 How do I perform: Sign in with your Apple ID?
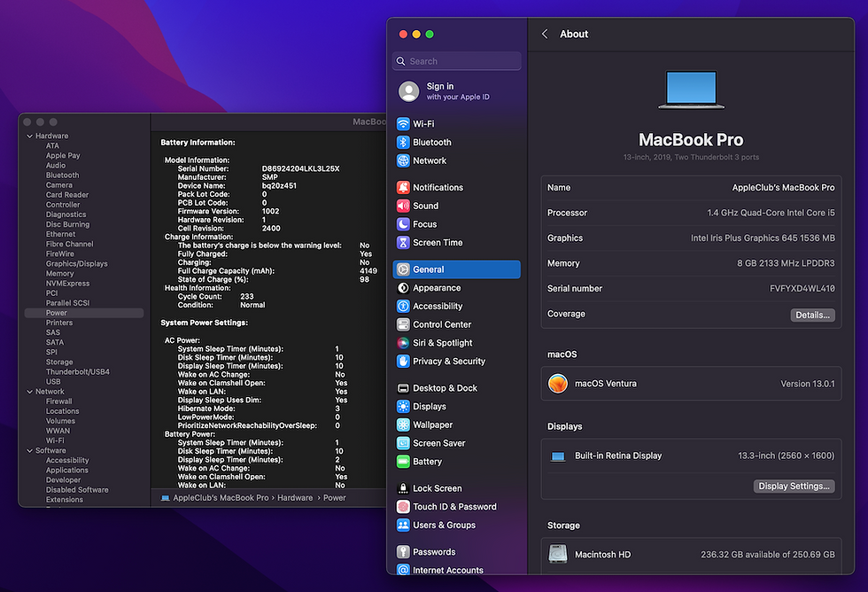[458, 91]
